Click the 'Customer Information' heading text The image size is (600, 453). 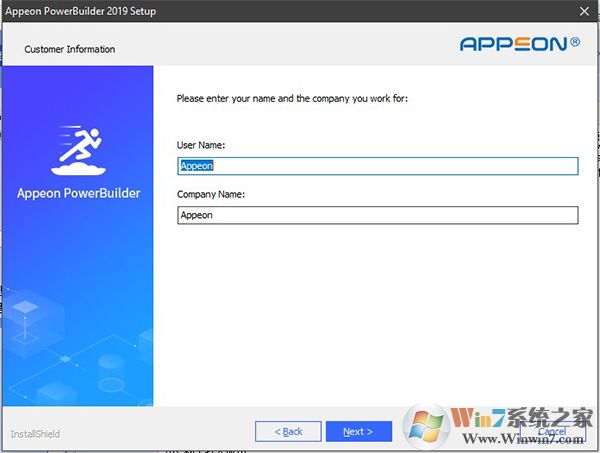[70, 49]
